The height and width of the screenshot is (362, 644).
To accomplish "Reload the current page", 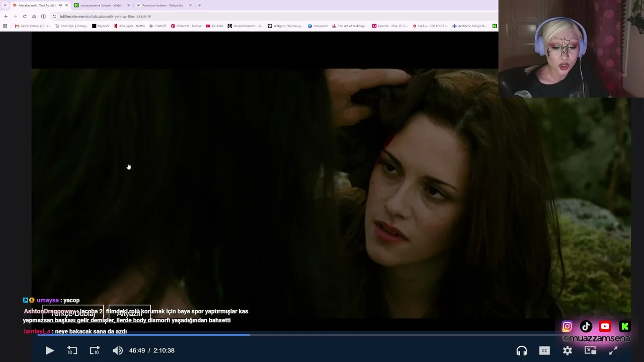I will coord(24,16).
